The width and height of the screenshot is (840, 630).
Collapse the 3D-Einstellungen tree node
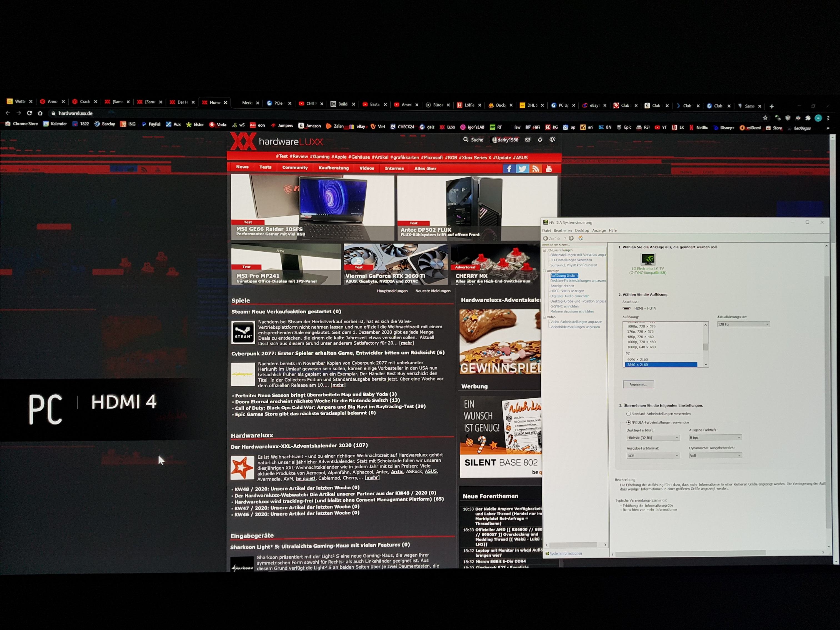tap(544, 250)
